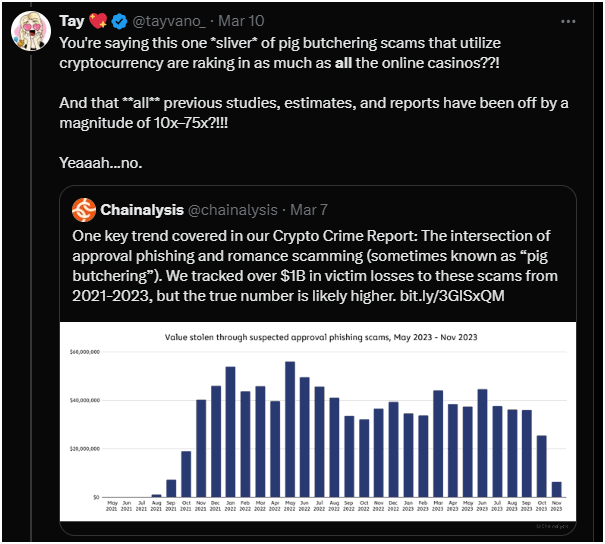Image resolution: width=605 pixels, height=544 pixels.
Task: Click the $60,000,000 y-axis label
Action: 84,352
